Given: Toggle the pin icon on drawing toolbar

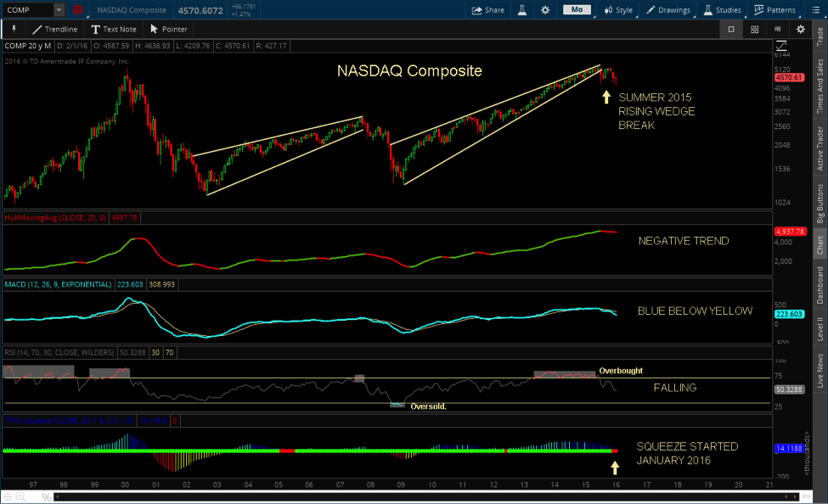Looking at the screenshot, I should click(x=14, y=29).
